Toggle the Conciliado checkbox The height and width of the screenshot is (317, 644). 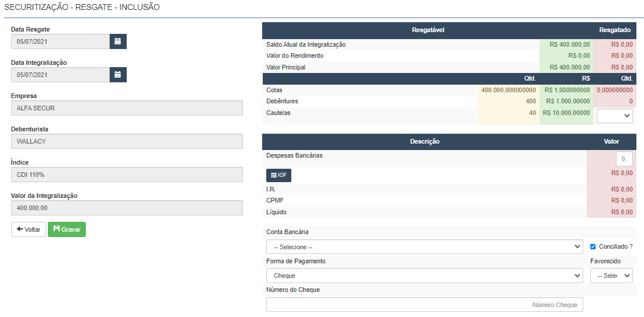point(593,247)
